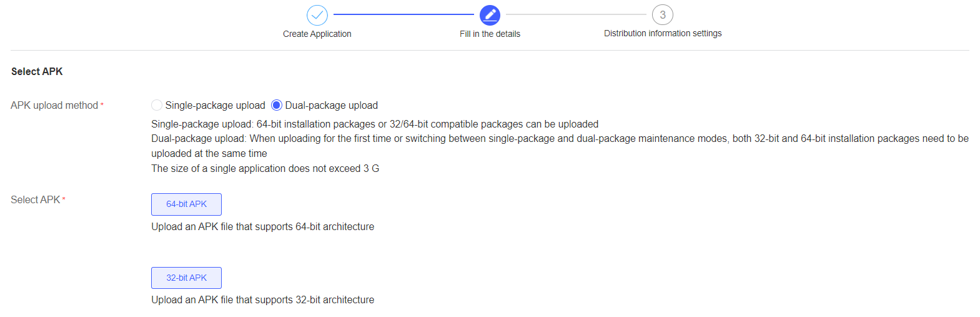Image resolution: width=980 pixels, height=317 pixels.
Task: Open the Distribution information settings step label
Action: [x=663, y=33]
